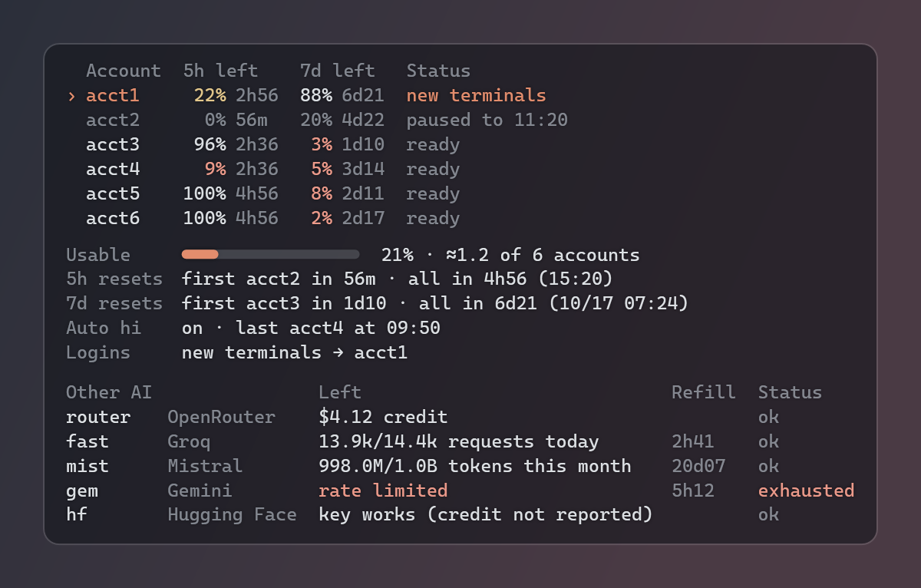Click the '5h resets' label
921x588 pixels.
tap(114, 279)
